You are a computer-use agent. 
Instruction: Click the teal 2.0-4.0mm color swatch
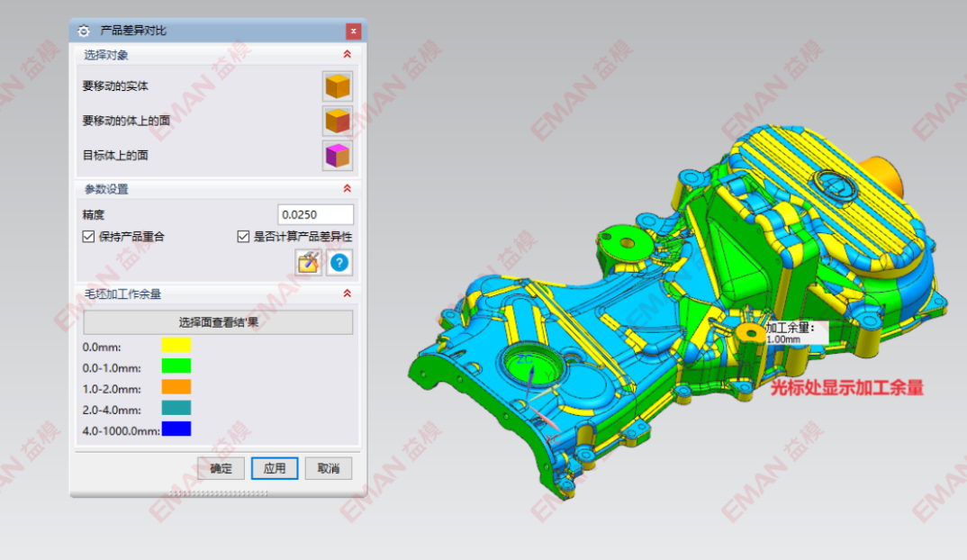click(x=176, y=408)
